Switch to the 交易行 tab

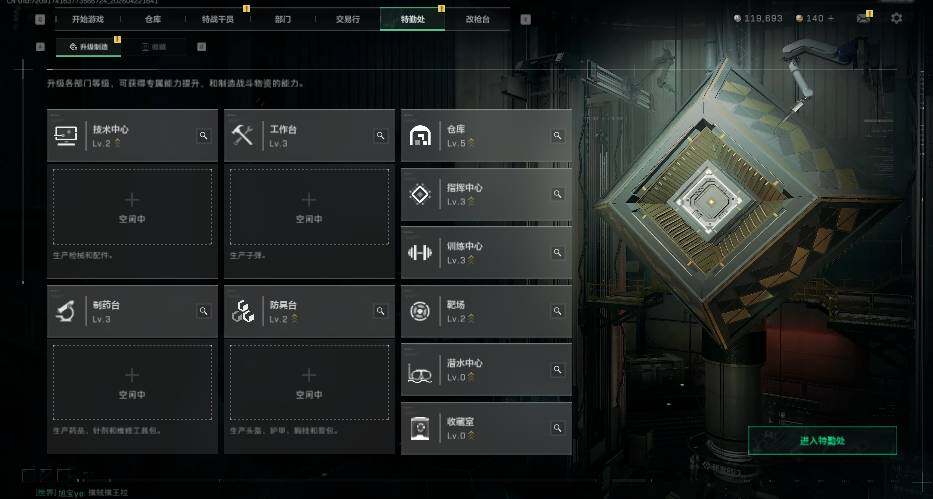(x=347, y=19)
